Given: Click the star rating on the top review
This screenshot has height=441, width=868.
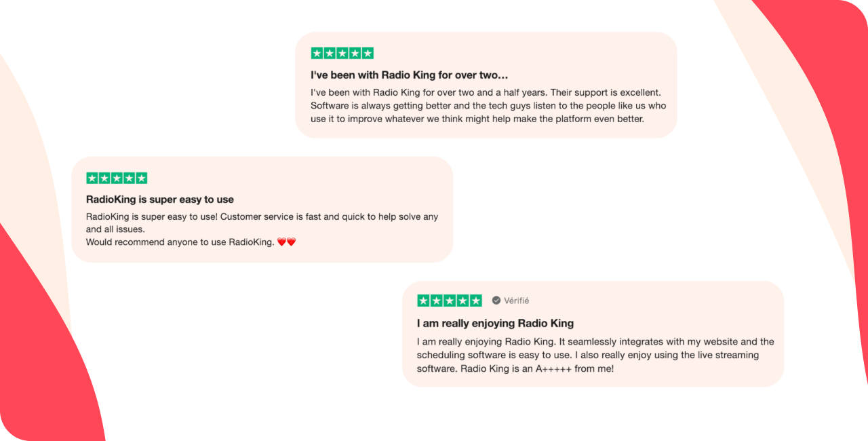Looking at the screenshot, I should (x=342, y=54).
